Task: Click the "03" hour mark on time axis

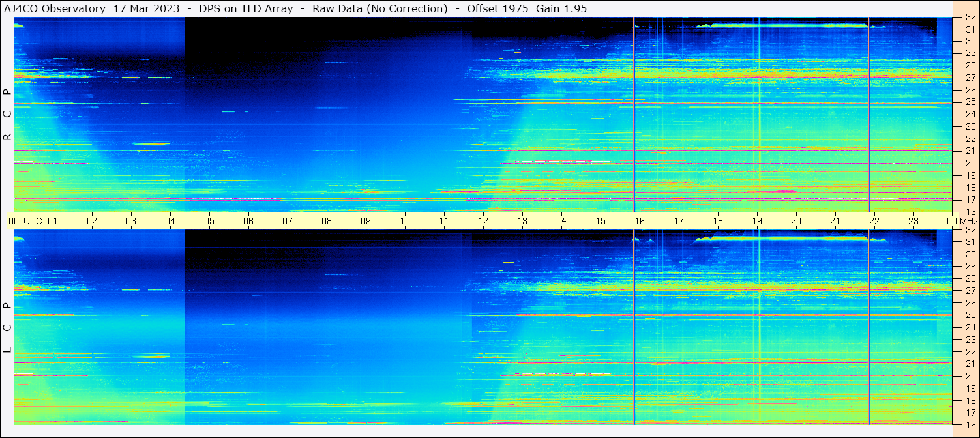Action: click(x=131, y=221)
